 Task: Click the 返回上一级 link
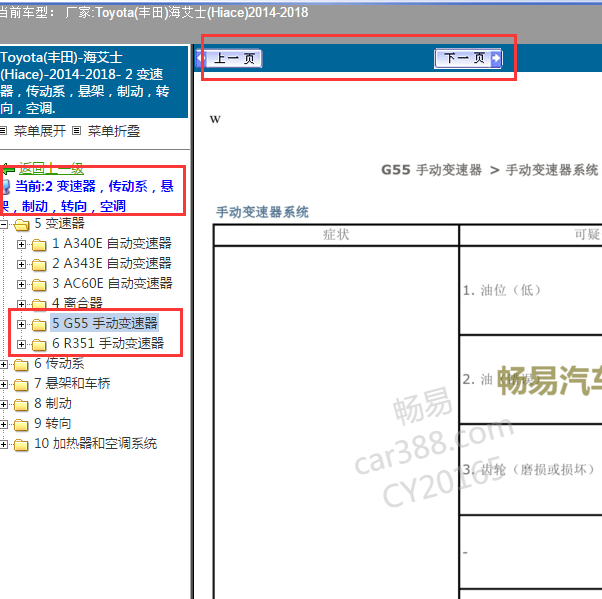[51, 169]
